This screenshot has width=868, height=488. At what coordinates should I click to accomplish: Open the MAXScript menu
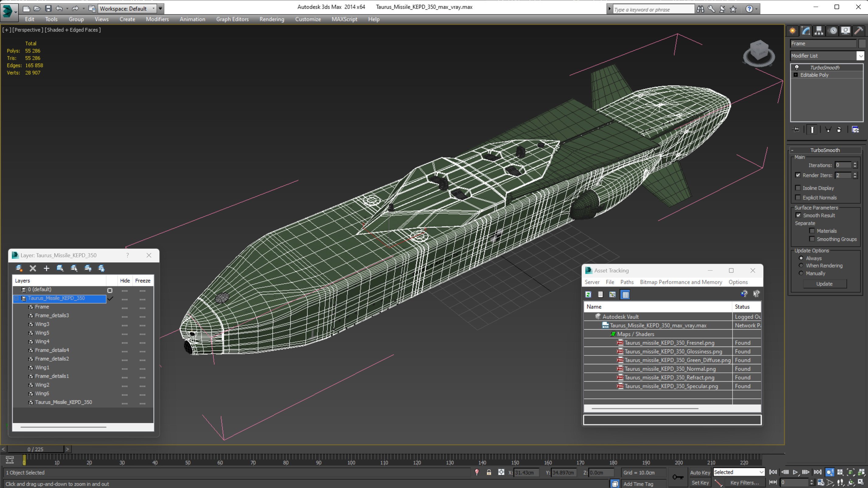(x=344, y=19)
